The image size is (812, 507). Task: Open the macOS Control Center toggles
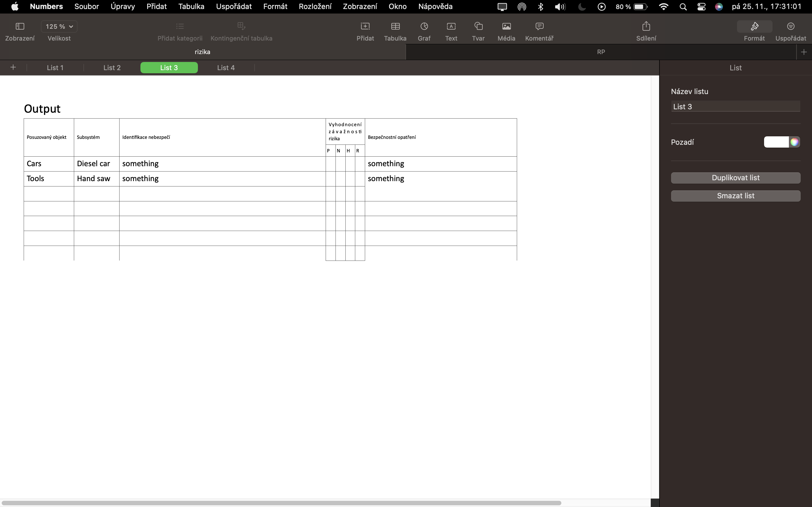click(701, 7)
